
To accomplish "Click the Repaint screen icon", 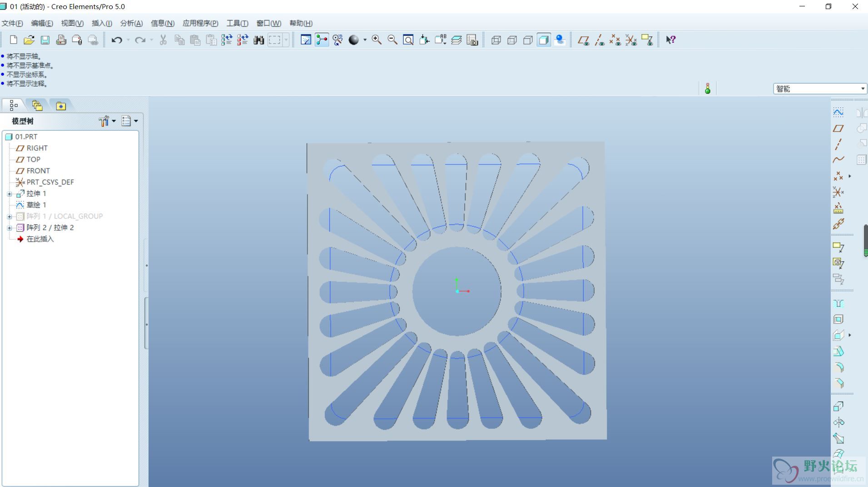I will pyautogui.click(x=306, y=40).
